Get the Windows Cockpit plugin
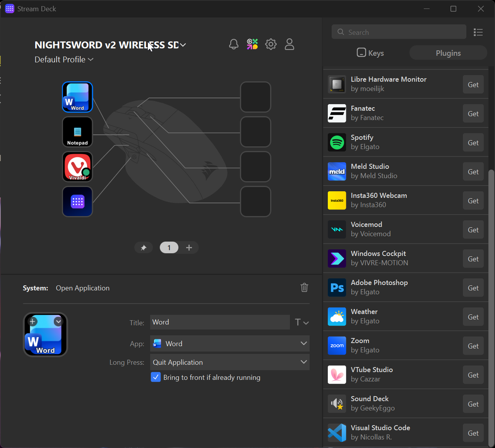 [x=473, y=259]
